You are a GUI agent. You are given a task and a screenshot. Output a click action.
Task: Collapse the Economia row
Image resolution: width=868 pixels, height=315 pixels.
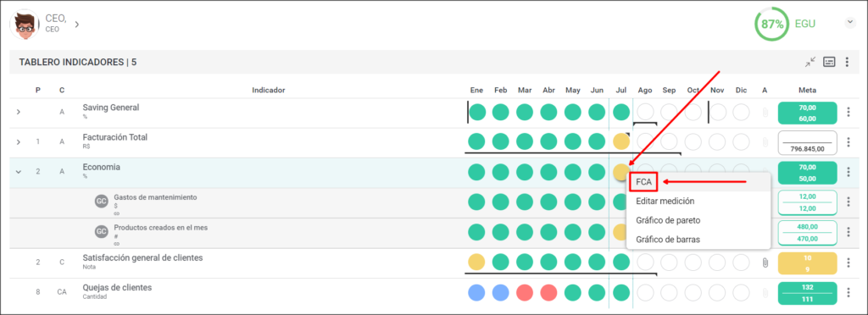click(19, 172)
